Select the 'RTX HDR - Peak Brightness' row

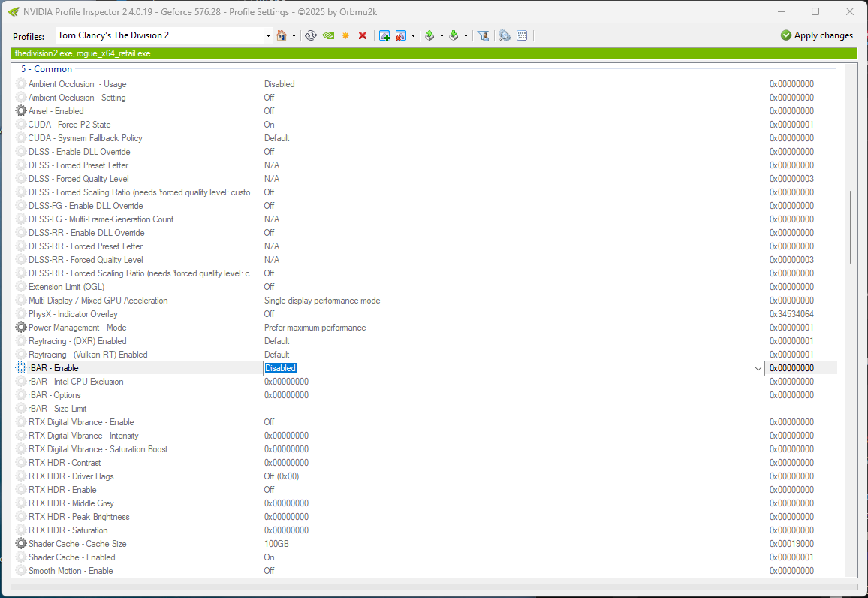point(426,517)
